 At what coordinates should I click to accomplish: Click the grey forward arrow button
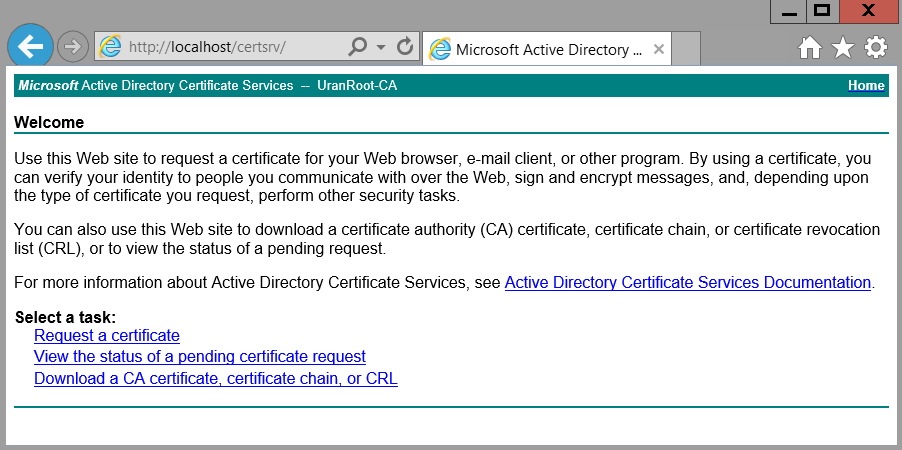pyautogui.click(x=73, y=47)
